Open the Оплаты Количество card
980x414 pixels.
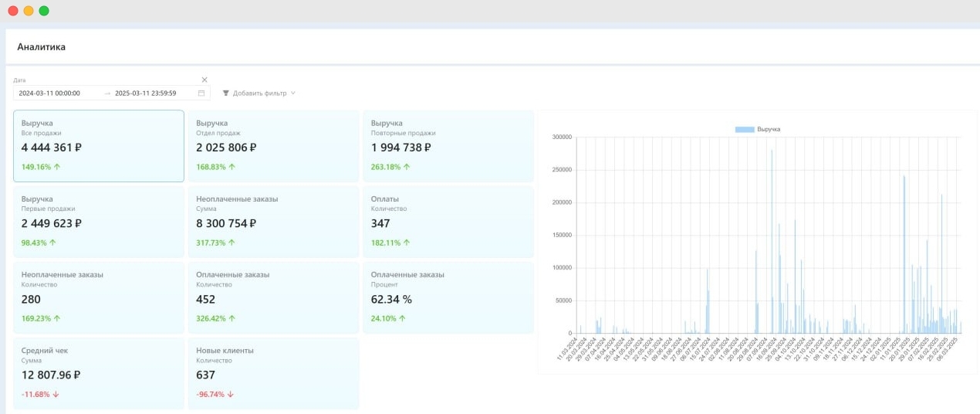point(448,222)
